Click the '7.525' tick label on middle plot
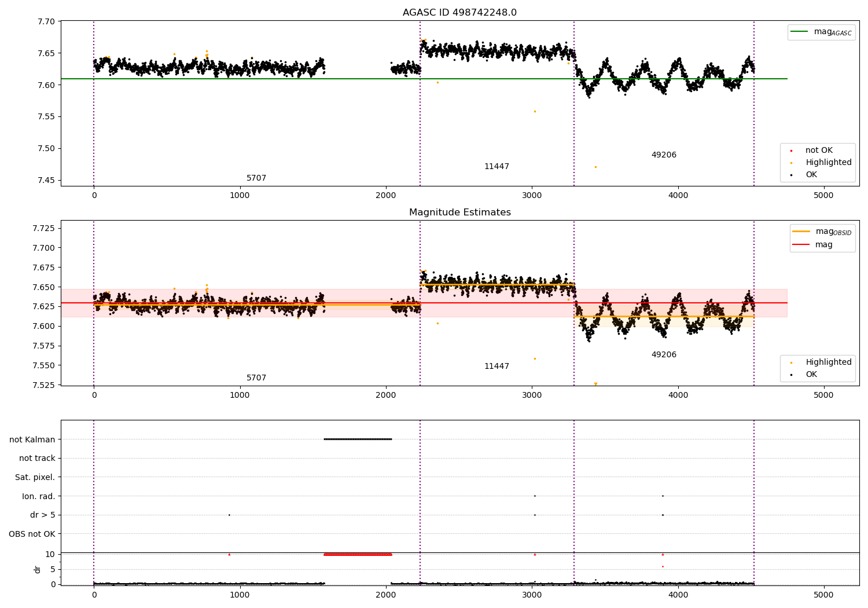This screenshot has width=868, height=608. [43, 385]
